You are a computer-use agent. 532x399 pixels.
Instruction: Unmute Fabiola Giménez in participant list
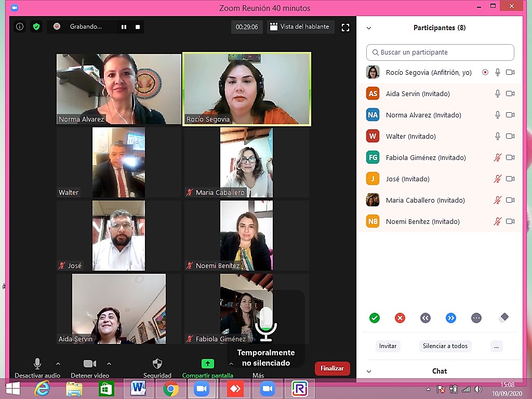tap(497, 157)
